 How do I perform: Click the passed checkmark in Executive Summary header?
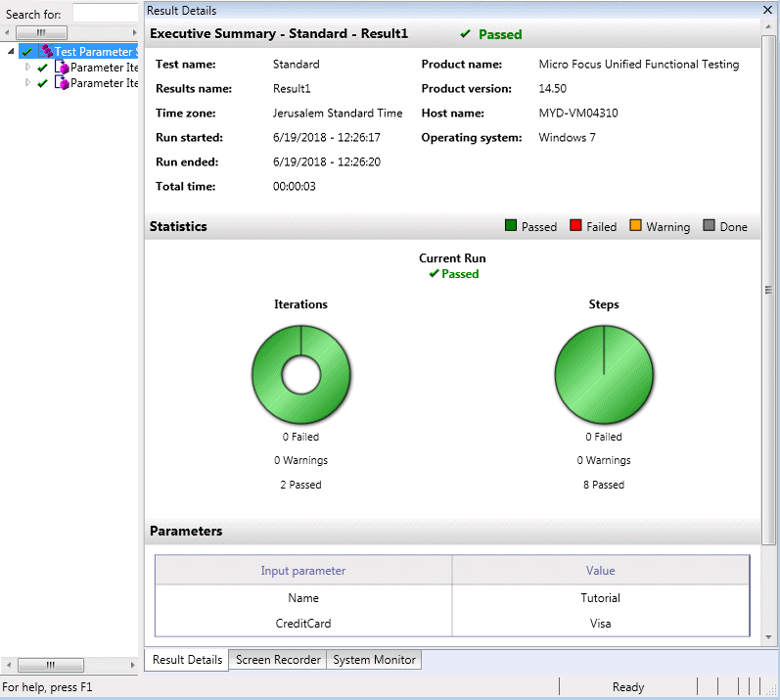(465, 34)
